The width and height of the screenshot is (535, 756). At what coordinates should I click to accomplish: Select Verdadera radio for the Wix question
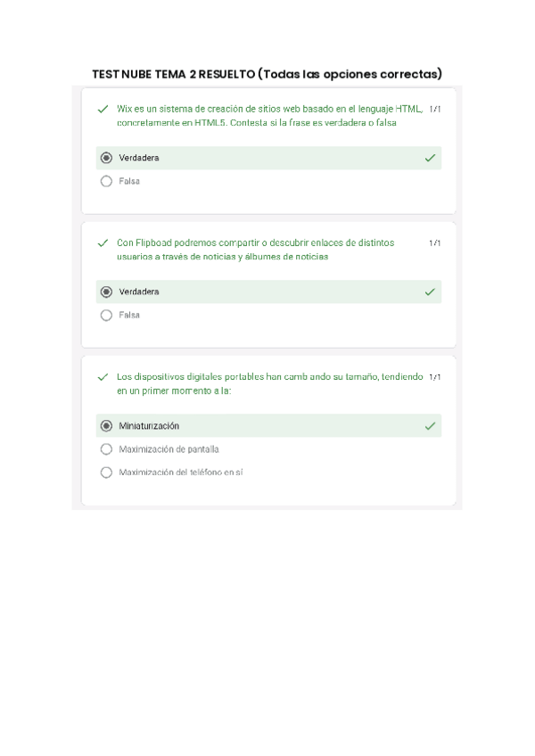(x=107, y=158)
